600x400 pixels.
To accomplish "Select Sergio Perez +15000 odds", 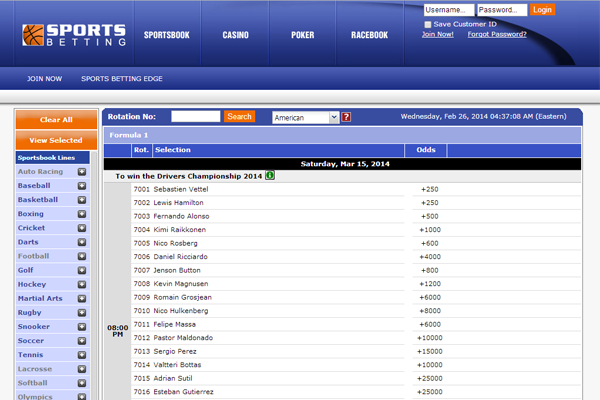I will 430,351.
